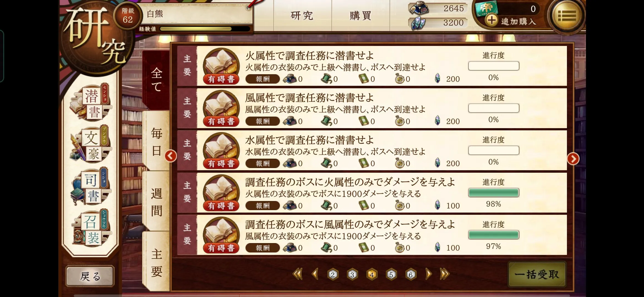This screenshot has width=644, height=297.
Task: Select page 5 hexagon
Action: [391, 274]
